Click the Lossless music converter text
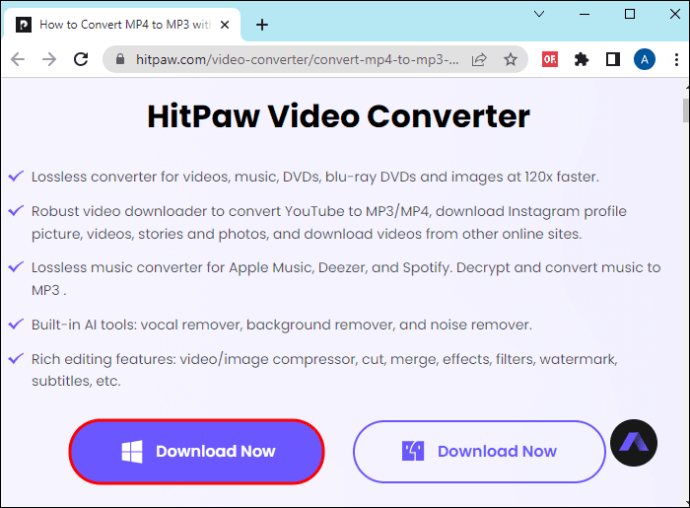 click(x=346, y=279)
